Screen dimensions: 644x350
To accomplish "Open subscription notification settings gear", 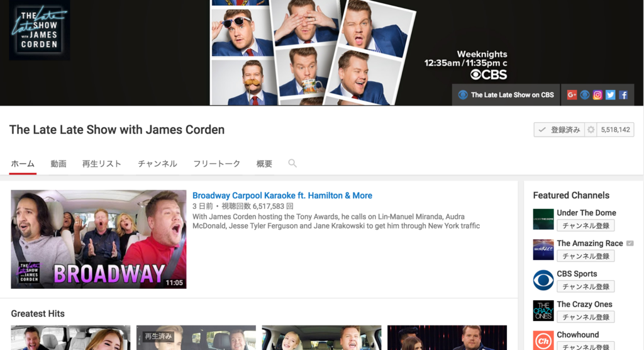I will tap(591, 130).
